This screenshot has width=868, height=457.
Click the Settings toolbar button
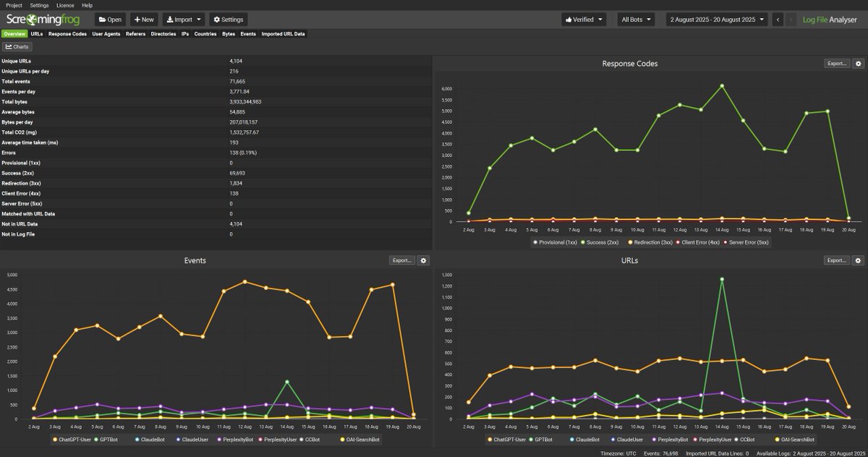[228, 20]
